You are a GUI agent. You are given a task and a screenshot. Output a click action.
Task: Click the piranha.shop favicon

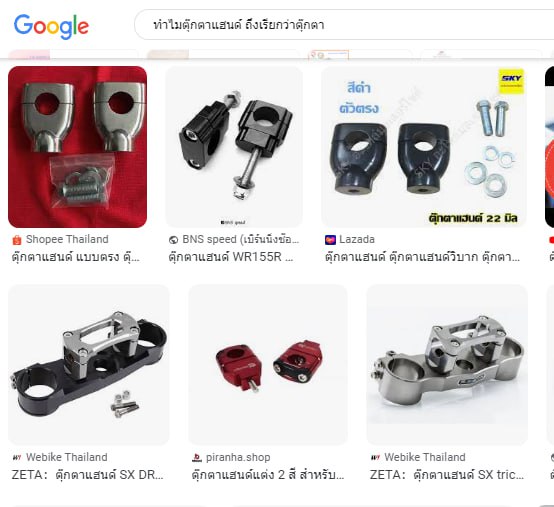(196, 458)
